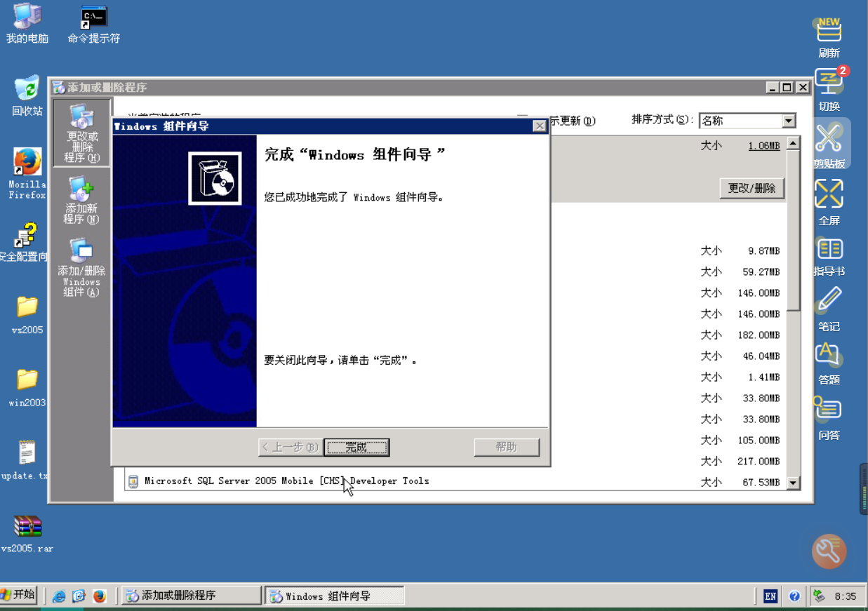Click the blue help tray icon

pyautogui.click(x=794, y=596)
